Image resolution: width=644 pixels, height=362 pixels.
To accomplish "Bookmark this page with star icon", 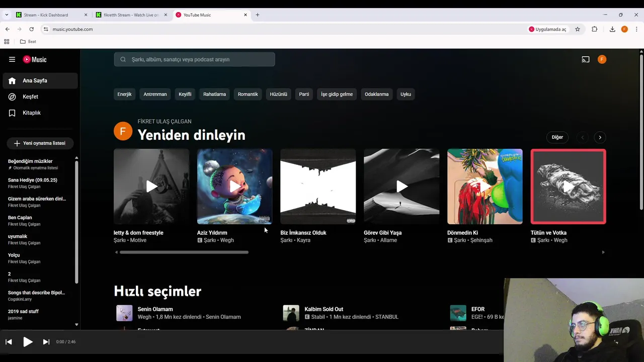I will coord(578,29).
